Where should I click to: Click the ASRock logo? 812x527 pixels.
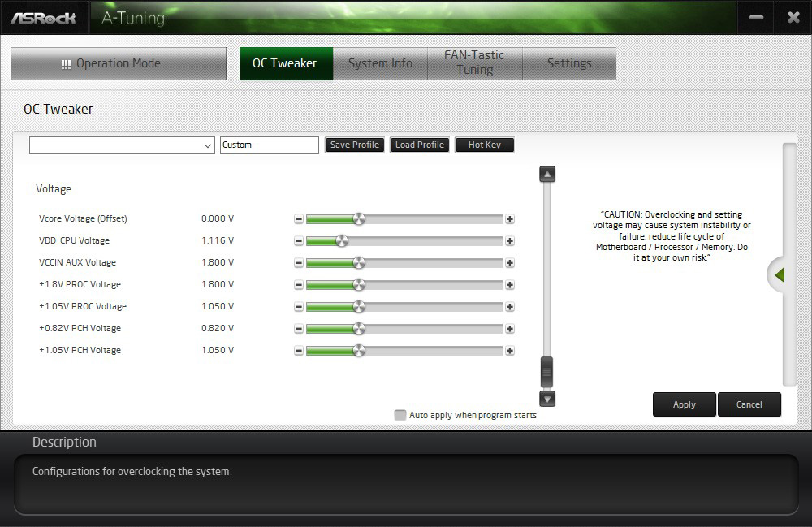pos(44,18)
